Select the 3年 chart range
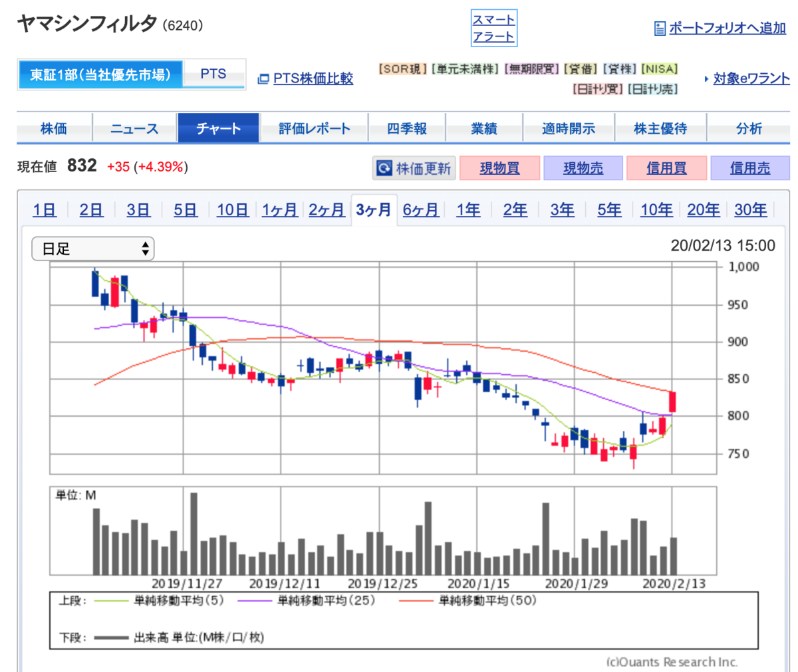This screenshot has height=672, width=798. tap(563, 210)
